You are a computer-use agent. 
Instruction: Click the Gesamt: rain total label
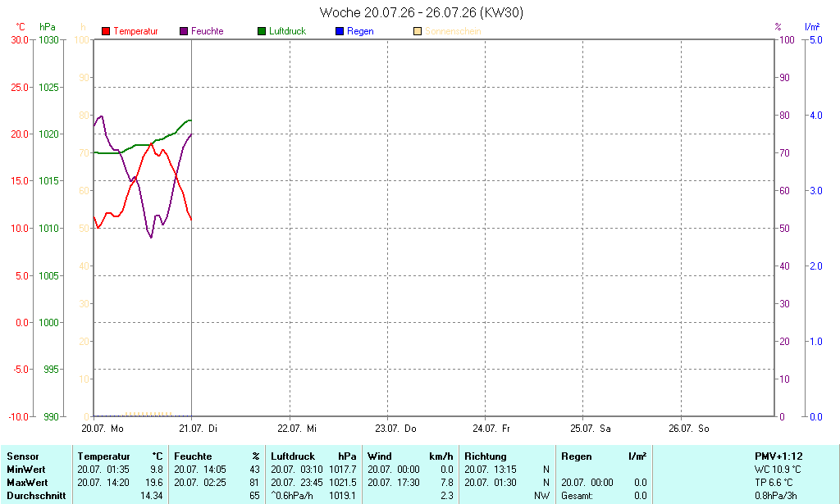pyautogui.click(x=577, y=496)
